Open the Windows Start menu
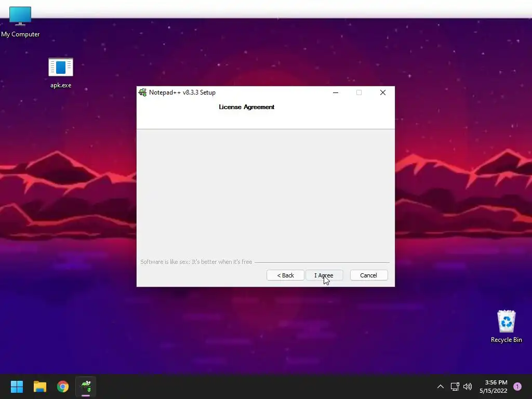532x399 pixels. coord(17,386)
